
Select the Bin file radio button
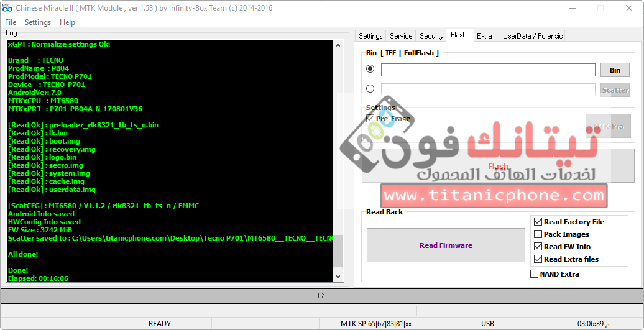coord(370,69)
